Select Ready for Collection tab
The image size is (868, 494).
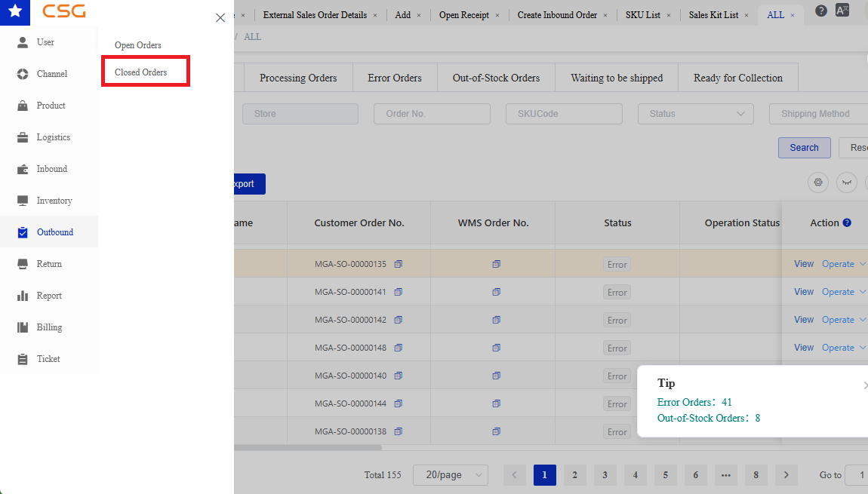pos(738,78)
